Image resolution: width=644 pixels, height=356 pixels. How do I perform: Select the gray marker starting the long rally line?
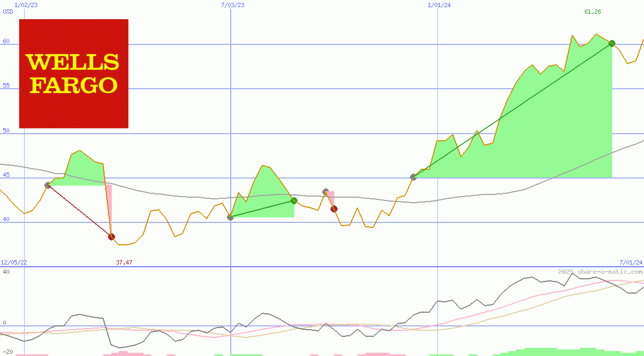tap(413, 176)
